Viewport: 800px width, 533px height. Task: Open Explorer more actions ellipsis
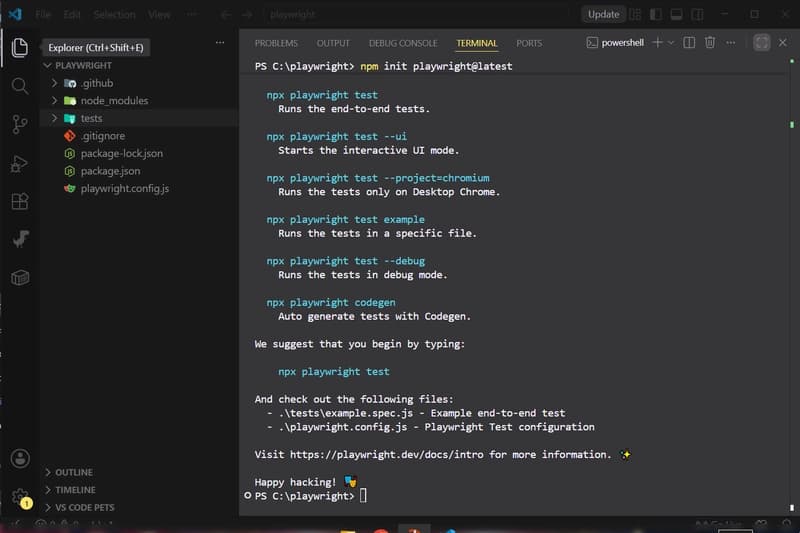[220, 42]
